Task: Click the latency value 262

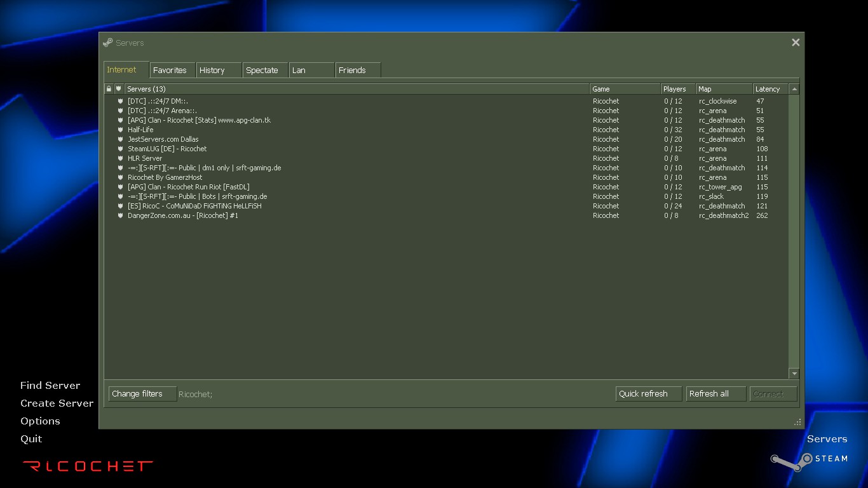Action: coord(762,215)
